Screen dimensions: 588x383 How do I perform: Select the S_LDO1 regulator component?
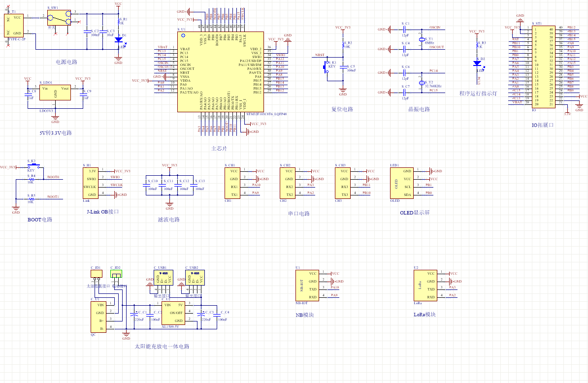55,93
